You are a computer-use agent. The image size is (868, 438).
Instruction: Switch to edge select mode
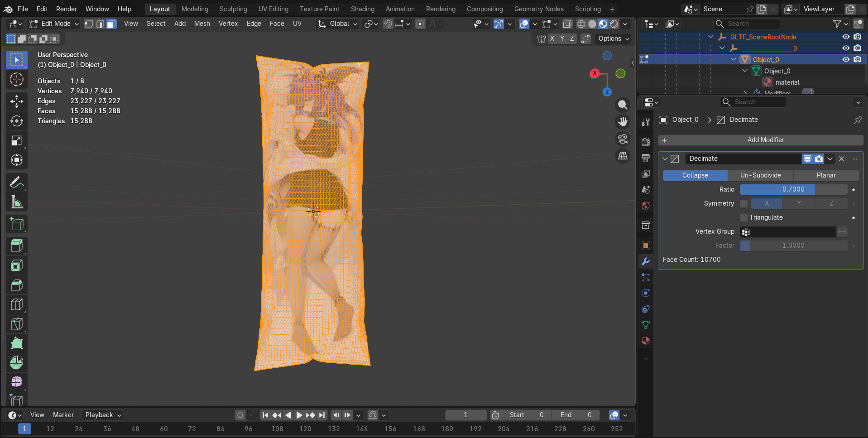point(100,24)
